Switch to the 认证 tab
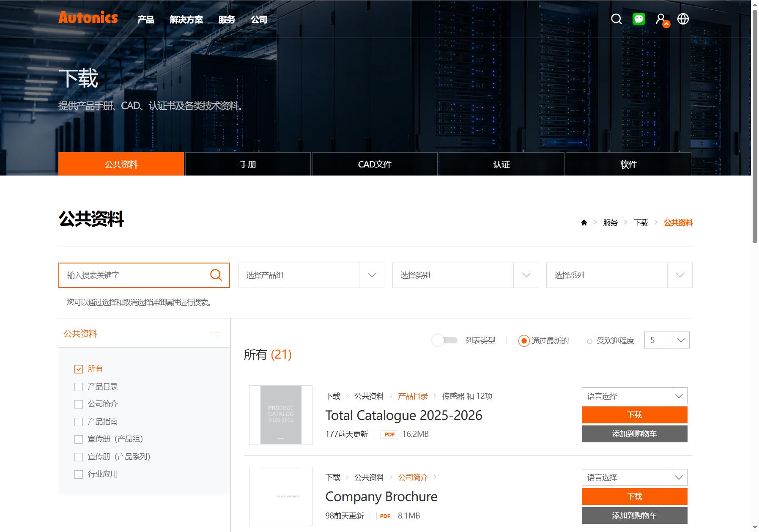Viewport: 759px width, 532px height. [501, 164]
